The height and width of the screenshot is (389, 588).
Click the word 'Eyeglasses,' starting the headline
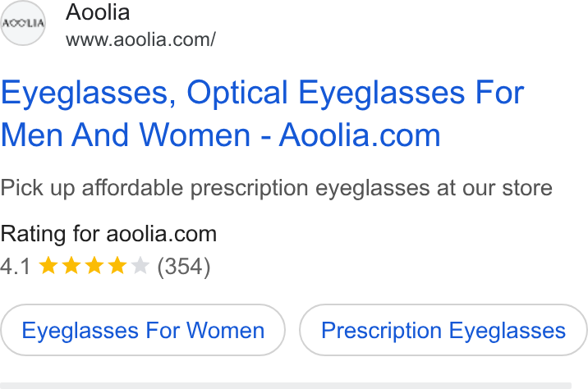pos(89,94)
